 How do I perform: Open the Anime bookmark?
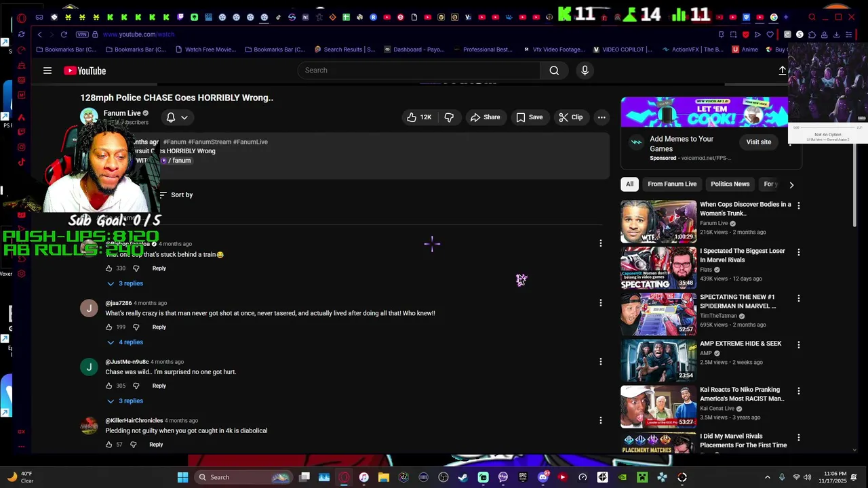pyautogui.click(x=745, y=49)
